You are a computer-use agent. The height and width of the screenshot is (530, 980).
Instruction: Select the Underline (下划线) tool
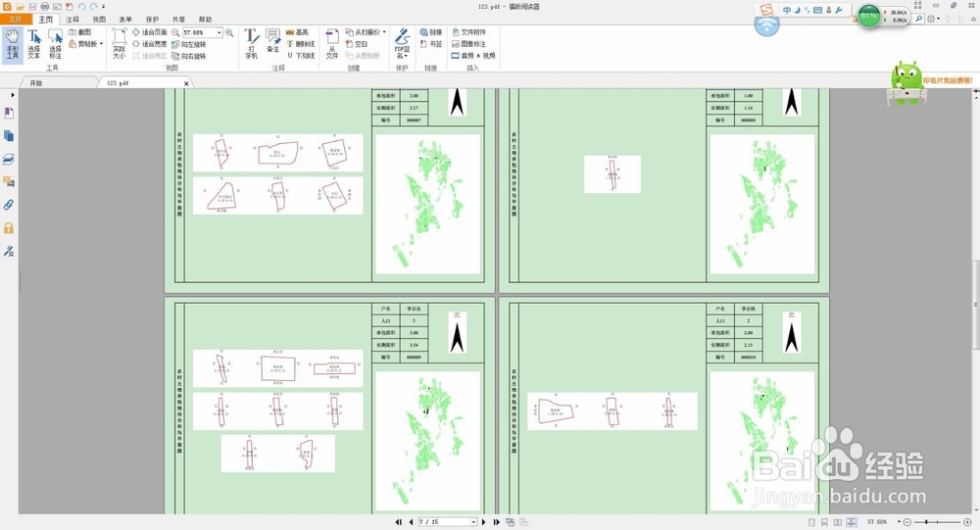tap(301, 56)
